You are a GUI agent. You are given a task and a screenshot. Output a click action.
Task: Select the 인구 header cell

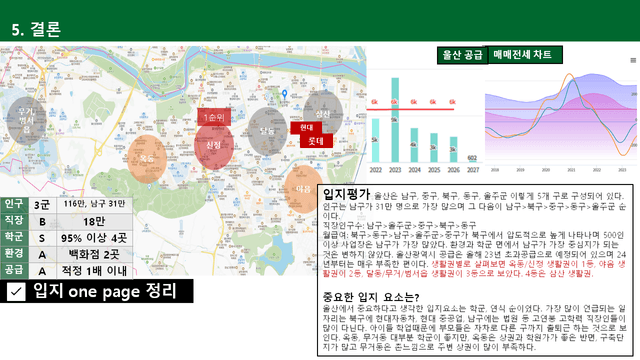click(14, 204)
